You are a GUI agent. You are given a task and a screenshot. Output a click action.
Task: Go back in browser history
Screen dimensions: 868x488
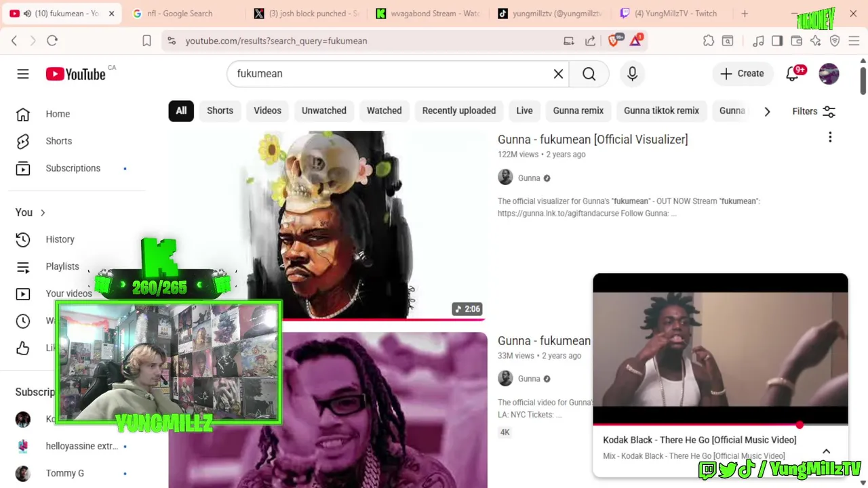point(14,41)
